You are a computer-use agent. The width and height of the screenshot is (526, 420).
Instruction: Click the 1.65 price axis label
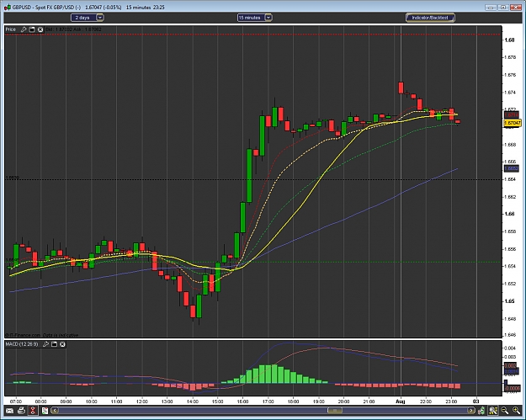pyautogui.click(x=509, y=301)
